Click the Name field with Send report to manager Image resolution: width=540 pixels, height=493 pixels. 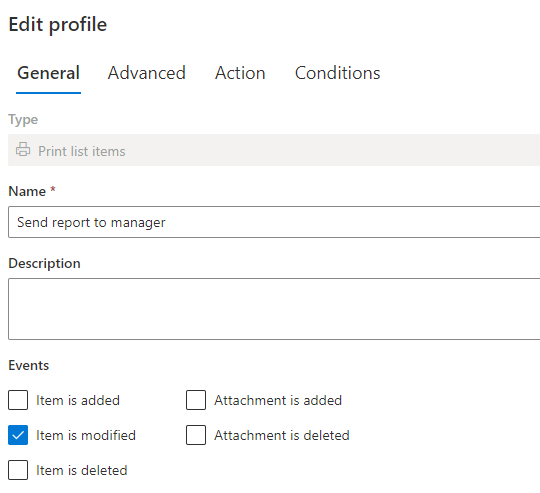(x=274, y=222)
